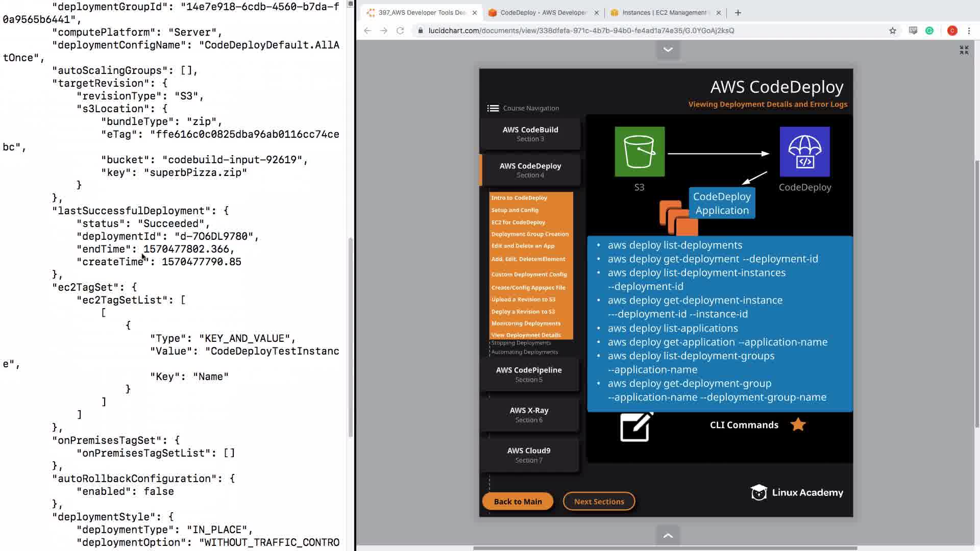Expand the top chevron-down panel handle

668,49
